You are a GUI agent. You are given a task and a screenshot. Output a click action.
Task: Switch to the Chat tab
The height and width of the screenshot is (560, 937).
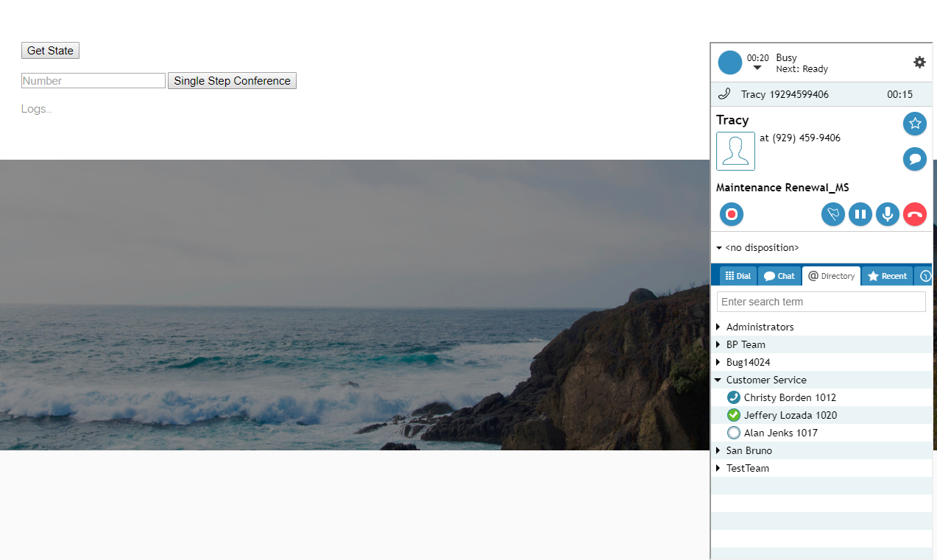coord(779,276)
